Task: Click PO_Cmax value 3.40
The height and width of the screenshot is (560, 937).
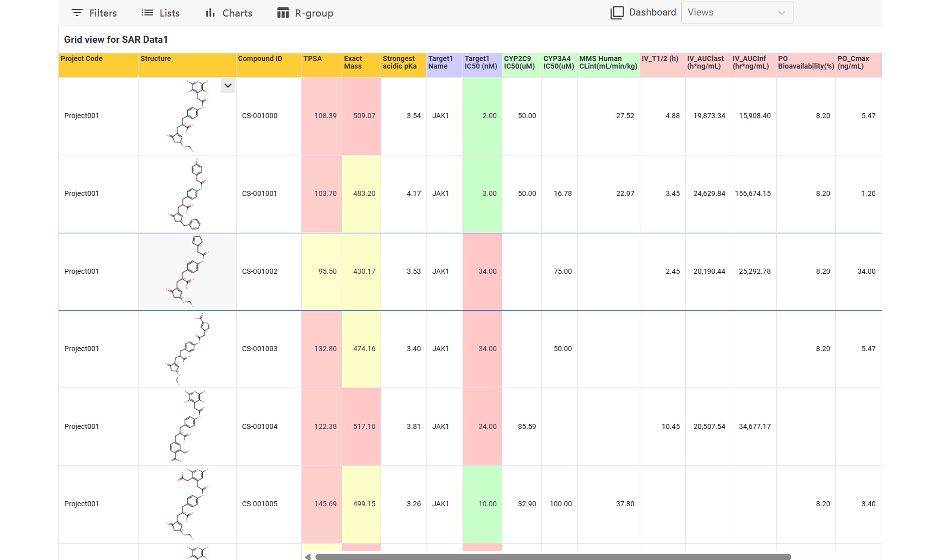Action: (868, 504)
